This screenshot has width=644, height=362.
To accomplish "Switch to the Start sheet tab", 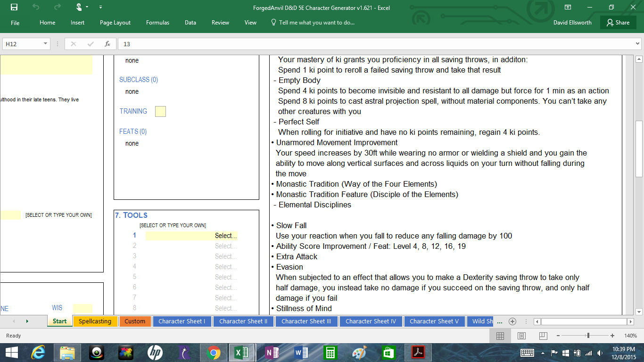I will point(60,321).
